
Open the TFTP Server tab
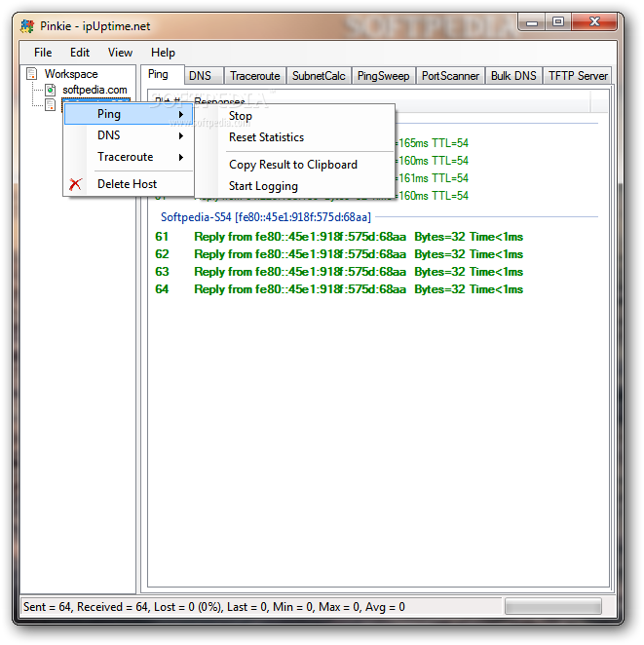(x=578, y=76)
